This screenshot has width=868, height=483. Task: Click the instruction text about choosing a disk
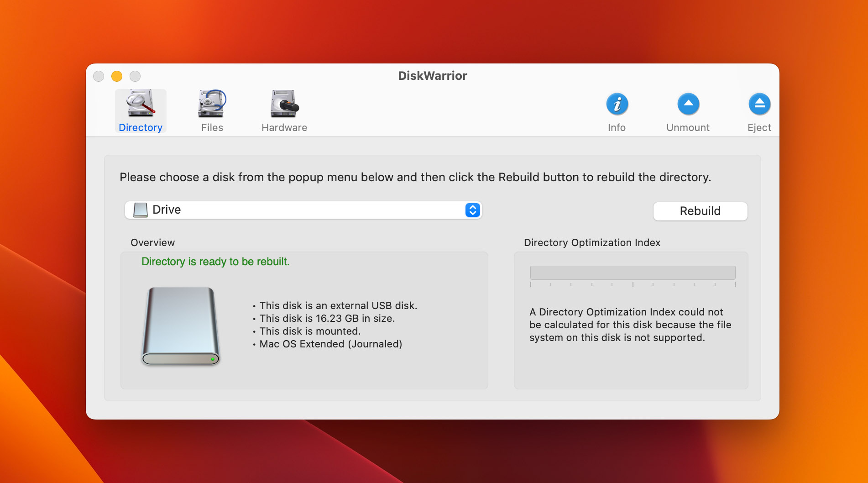click(415, 177)
